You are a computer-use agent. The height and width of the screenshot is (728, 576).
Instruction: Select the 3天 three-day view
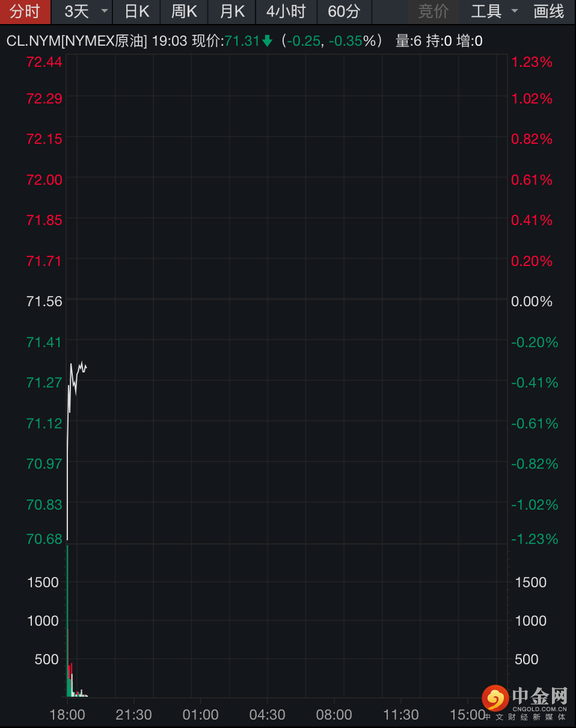click(76, 11)
